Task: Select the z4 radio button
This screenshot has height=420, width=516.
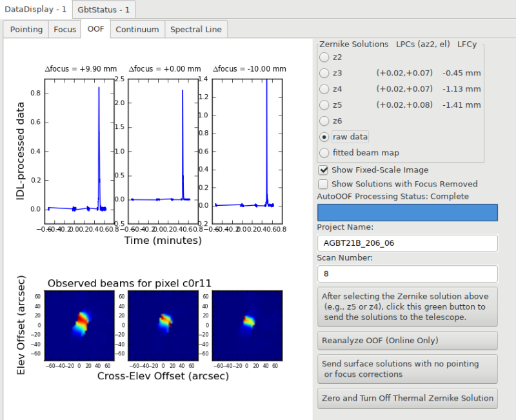Action: 324,89
